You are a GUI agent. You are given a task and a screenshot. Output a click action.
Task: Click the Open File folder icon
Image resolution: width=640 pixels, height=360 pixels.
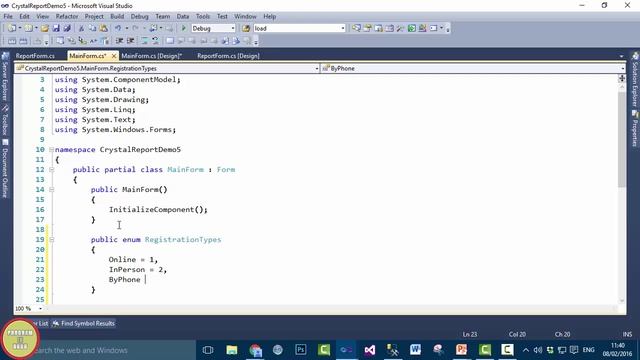click(45, 28)
